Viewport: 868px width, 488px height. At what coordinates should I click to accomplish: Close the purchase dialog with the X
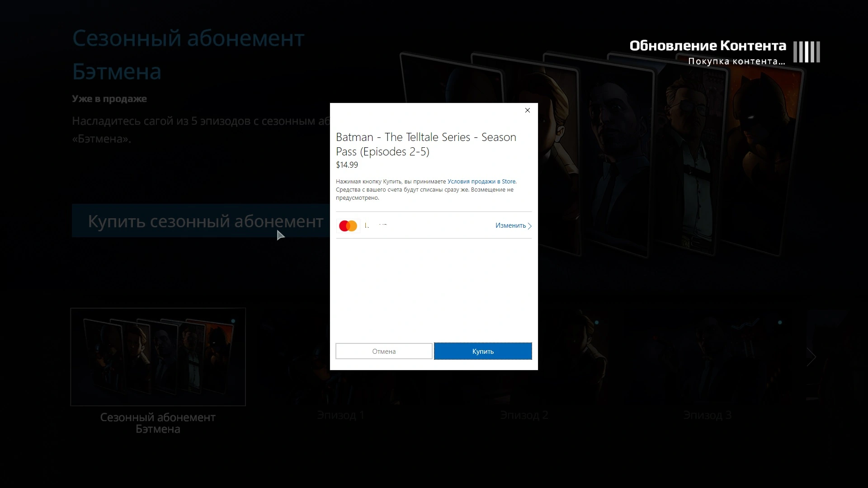click(527, 110)
